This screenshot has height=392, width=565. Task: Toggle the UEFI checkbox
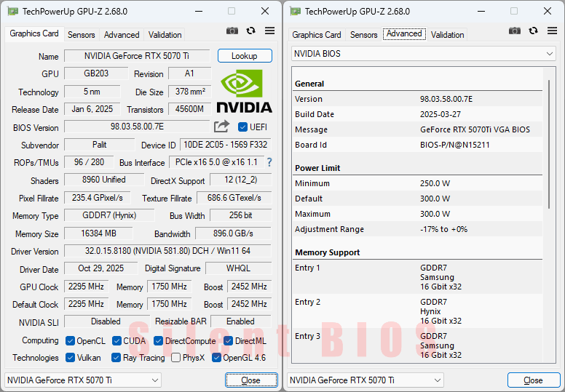click(x=242, y=127)
